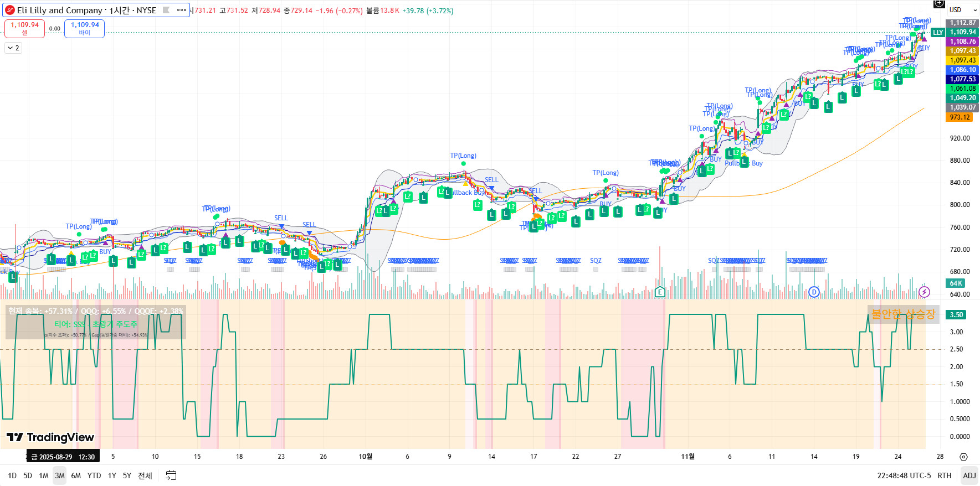Select the 5D time range
This screenshot has width=980, height=486.
[x=28, y=475]
